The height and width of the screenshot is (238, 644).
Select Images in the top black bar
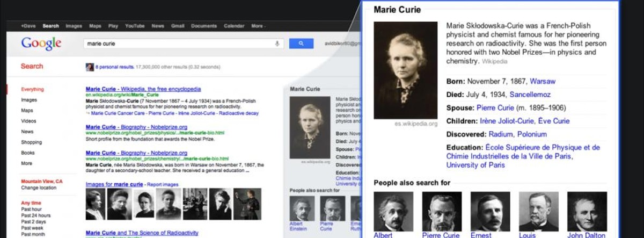click(x=74, y=26)
